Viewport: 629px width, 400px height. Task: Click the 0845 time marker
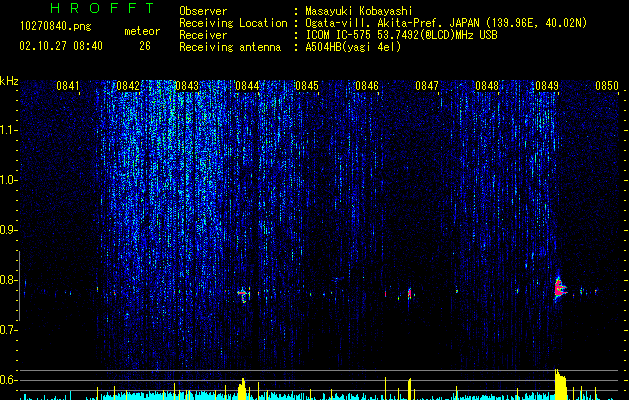coord(307,86)
